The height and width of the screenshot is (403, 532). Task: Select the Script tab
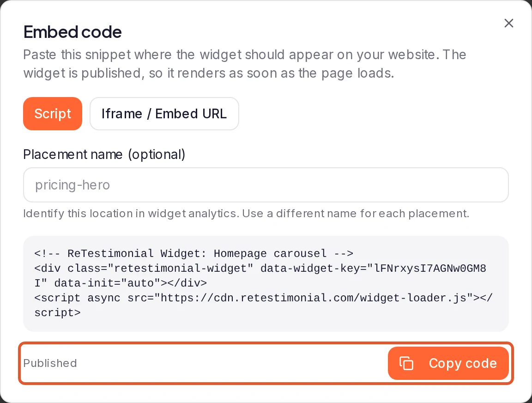[53, 114]
